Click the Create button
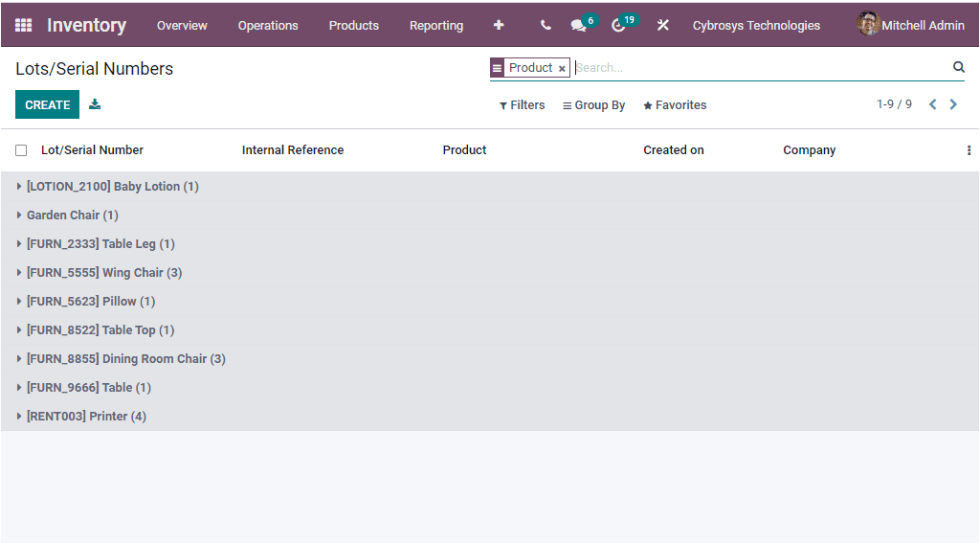The image size is (980, 544). point(47,104)
